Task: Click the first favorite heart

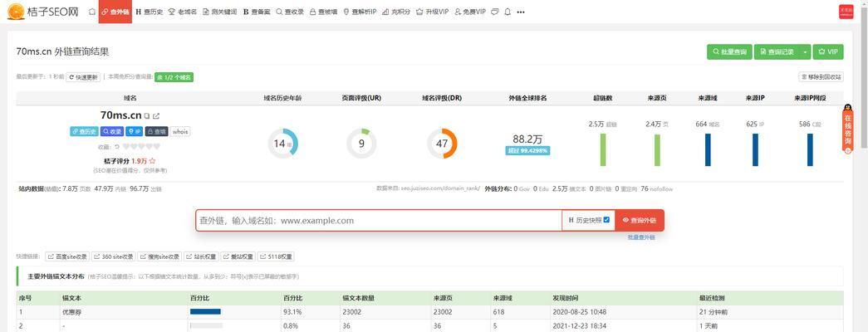Action: pos(126,147)
